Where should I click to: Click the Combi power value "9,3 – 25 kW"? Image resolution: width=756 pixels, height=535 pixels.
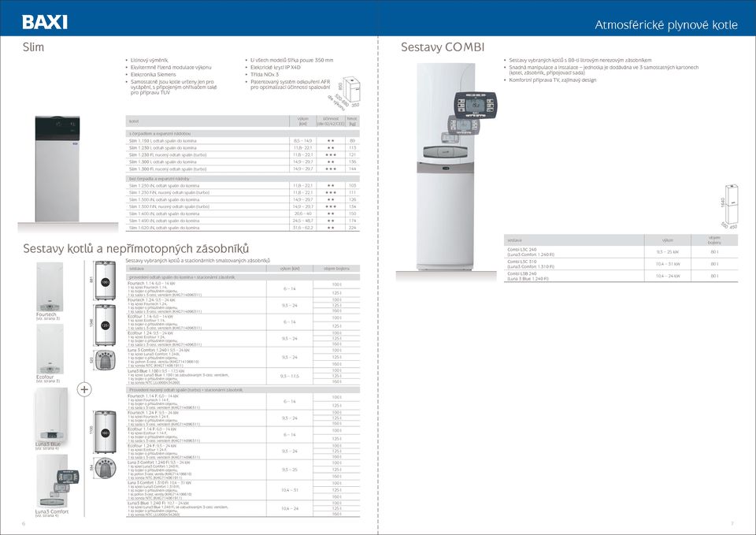pyautogui.click(x=668, y=252)
